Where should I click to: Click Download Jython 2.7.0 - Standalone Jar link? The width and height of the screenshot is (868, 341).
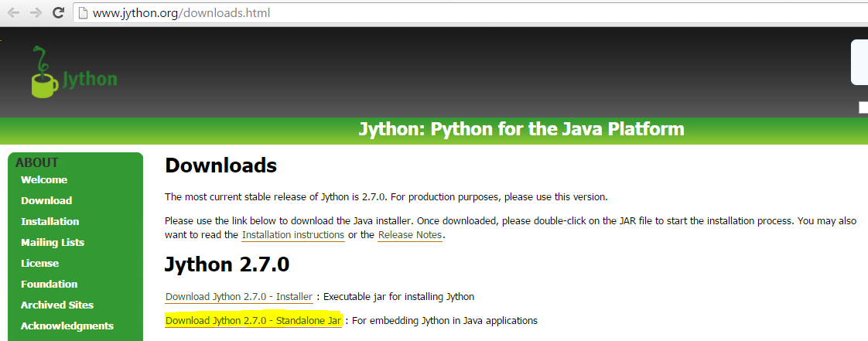pos(254,321)
